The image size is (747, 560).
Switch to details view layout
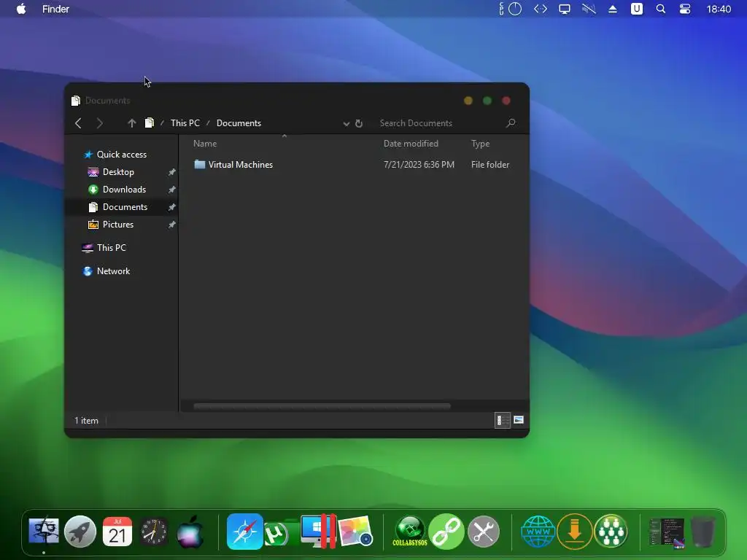502,420
